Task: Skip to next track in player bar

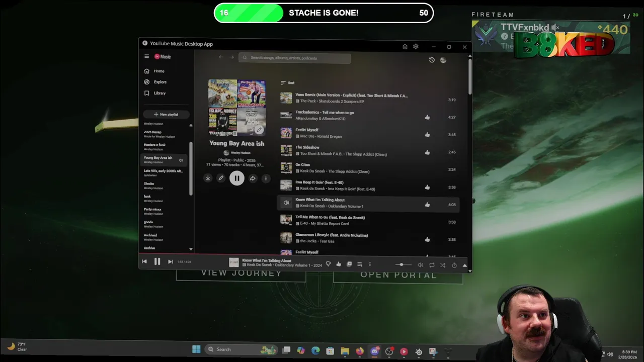Action: click(170, 261)
